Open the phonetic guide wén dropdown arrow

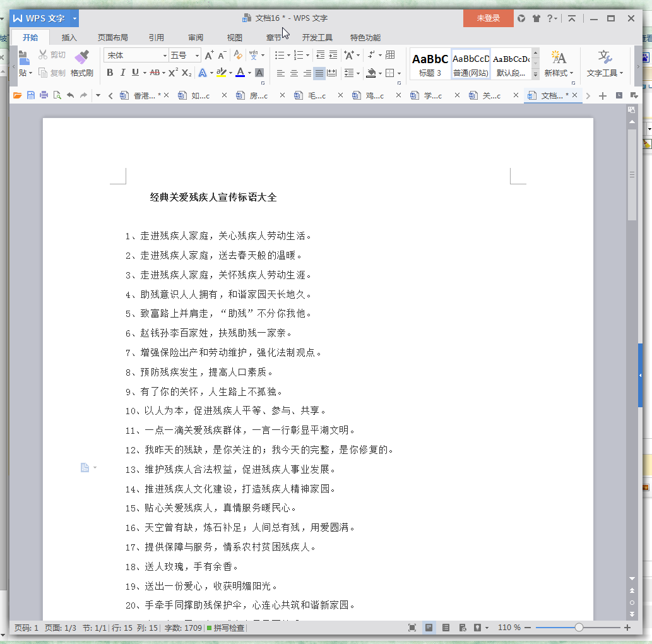click(263, 56)
